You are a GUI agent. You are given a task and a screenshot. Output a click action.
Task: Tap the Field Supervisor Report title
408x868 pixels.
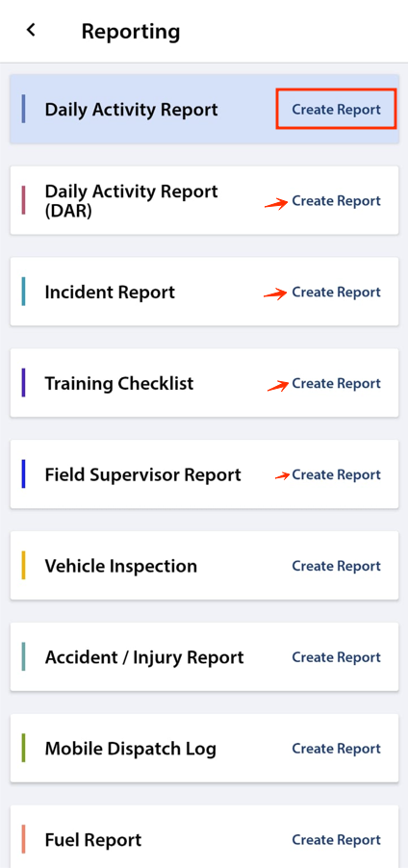142,475
